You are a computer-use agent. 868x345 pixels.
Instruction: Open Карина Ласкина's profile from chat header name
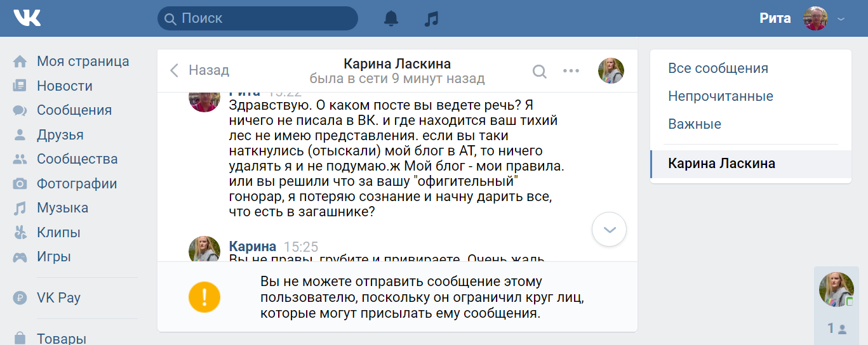397,63
